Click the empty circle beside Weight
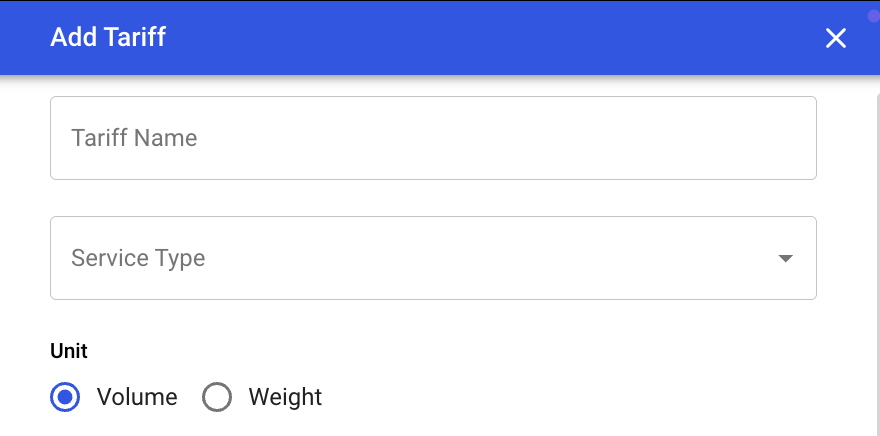The image size is (880, 436). (x=217, y=397)
